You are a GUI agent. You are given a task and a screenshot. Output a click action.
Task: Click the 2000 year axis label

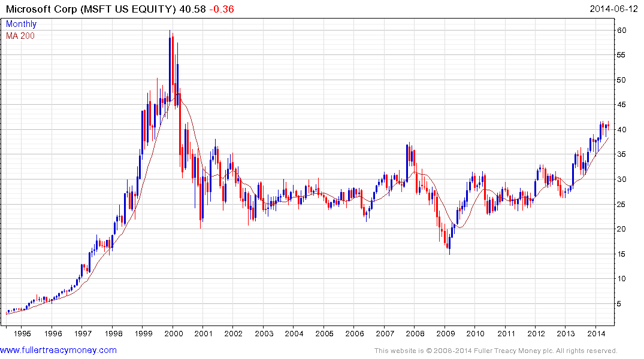pyautogui.click(x=173, y=333)
